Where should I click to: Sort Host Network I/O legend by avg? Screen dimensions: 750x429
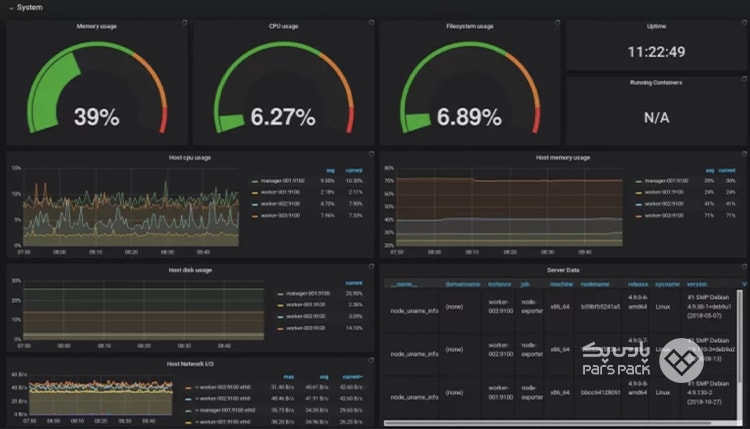tap(324, 377)
